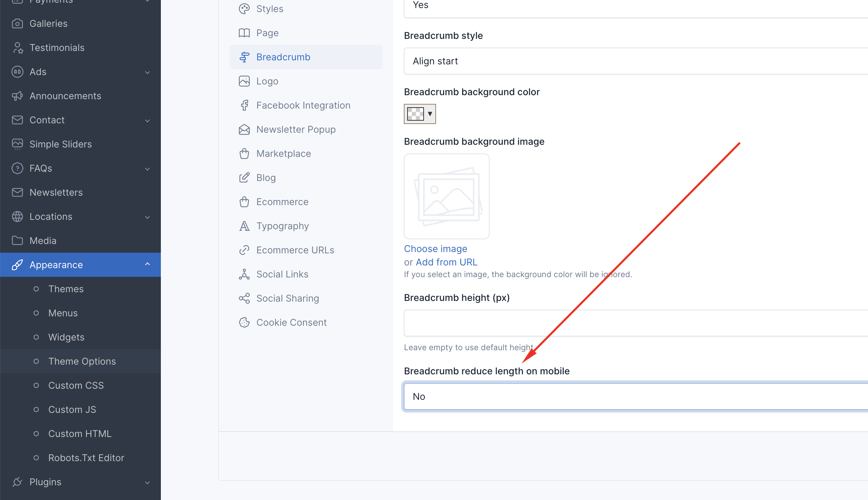Expand the Contact submenu chevron
Viewport: 868px width, 500px height.
(147, 121)
